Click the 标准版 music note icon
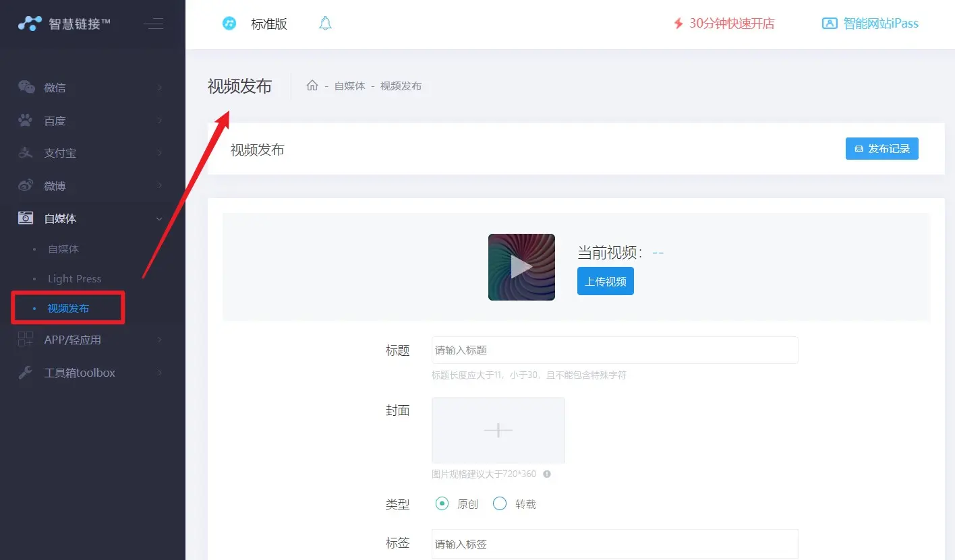The width and height of the screenshot is (955, 560). (229, 24)
